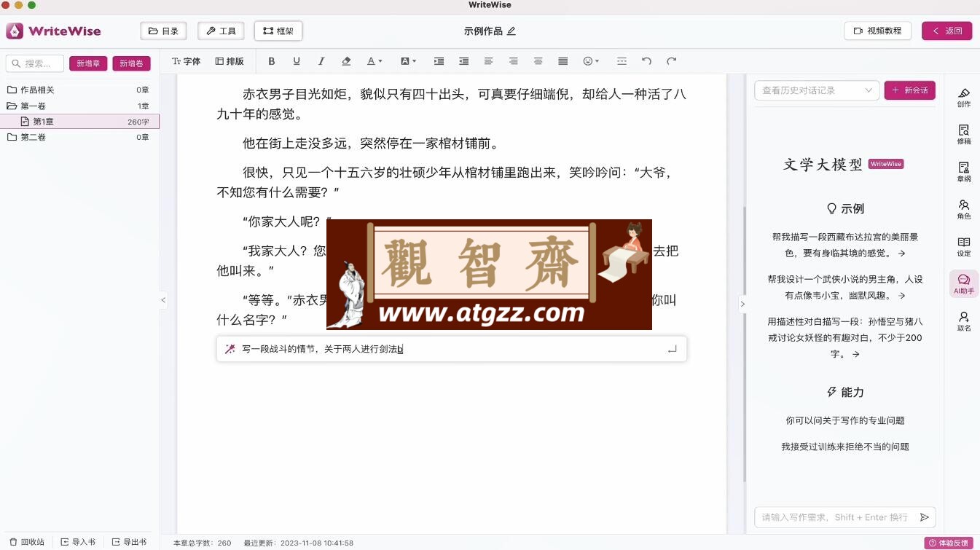This screenshot has height=550, width=980.
Task: Open 视频教程 video tutorial
Action: tap(877, 31)
